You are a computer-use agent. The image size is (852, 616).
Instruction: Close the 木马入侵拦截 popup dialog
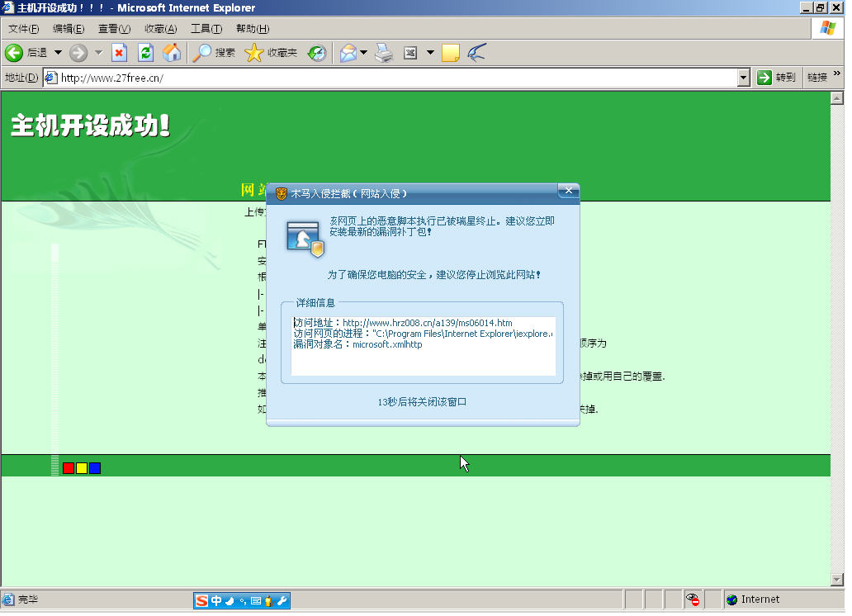click(568, 190)
